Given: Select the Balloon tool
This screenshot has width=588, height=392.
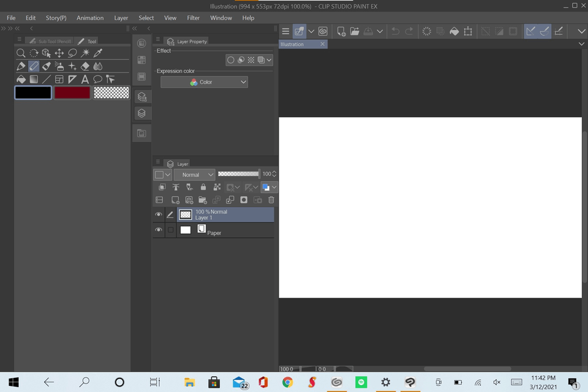Looking at the screenshot, I should tap(98, 79).
